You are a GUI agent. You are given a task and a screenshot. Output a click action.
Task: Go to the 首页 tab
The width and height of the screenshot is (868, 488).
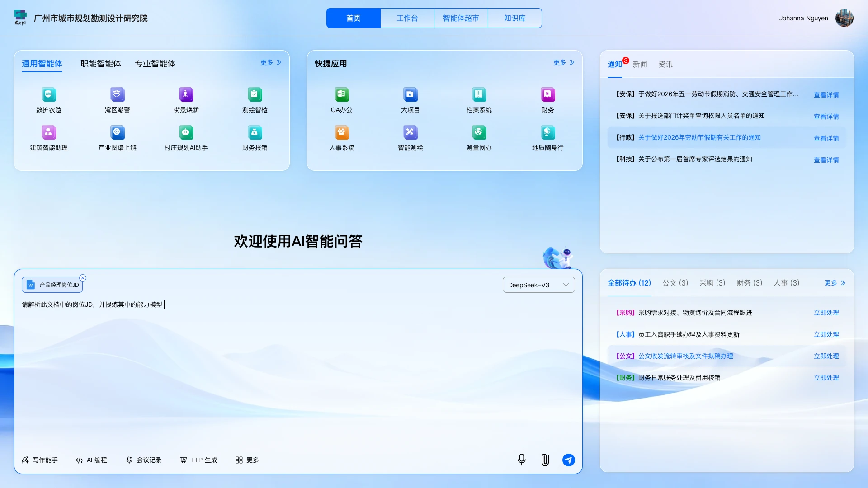354,18
